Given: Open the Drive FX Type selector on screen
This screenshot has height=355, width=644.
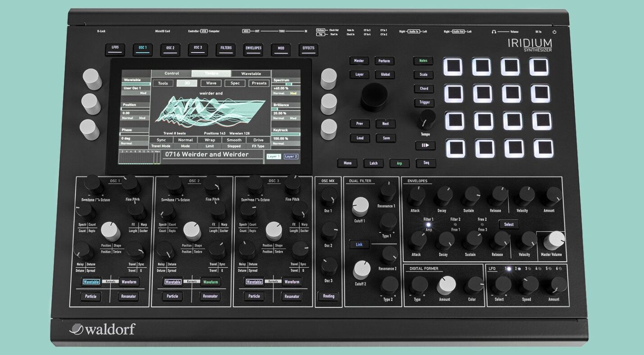Looking at the screenshot, I should point(258,140).
